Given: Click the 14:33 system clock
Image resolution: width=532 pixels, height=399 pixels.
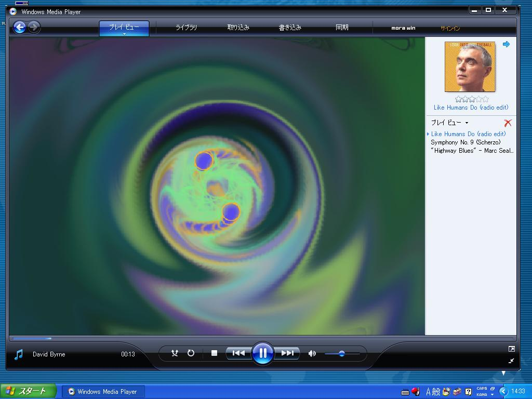Looking at the screenshot, I should pos(518,391).
